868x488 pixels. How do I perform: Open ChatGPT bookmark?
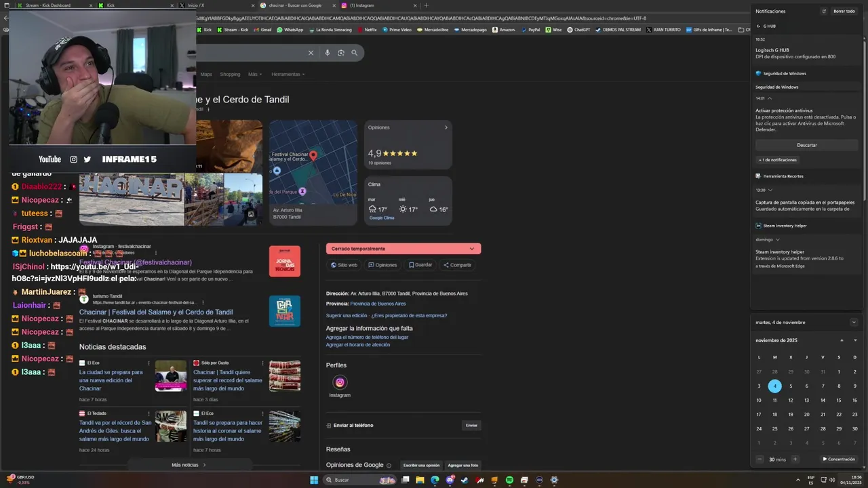tap(578, 30)
